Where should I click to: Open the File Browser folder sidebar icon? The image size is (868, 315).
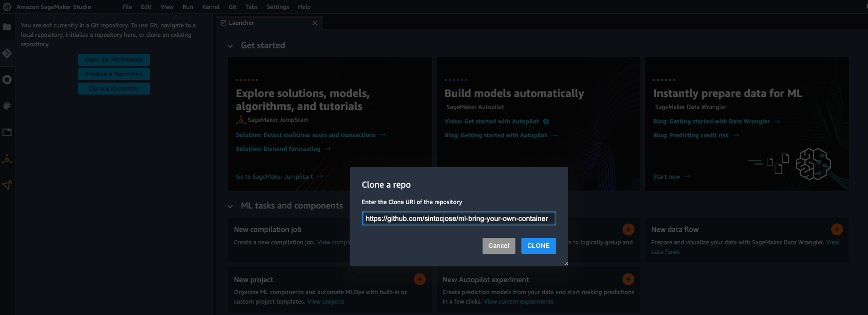coord(7,27)
